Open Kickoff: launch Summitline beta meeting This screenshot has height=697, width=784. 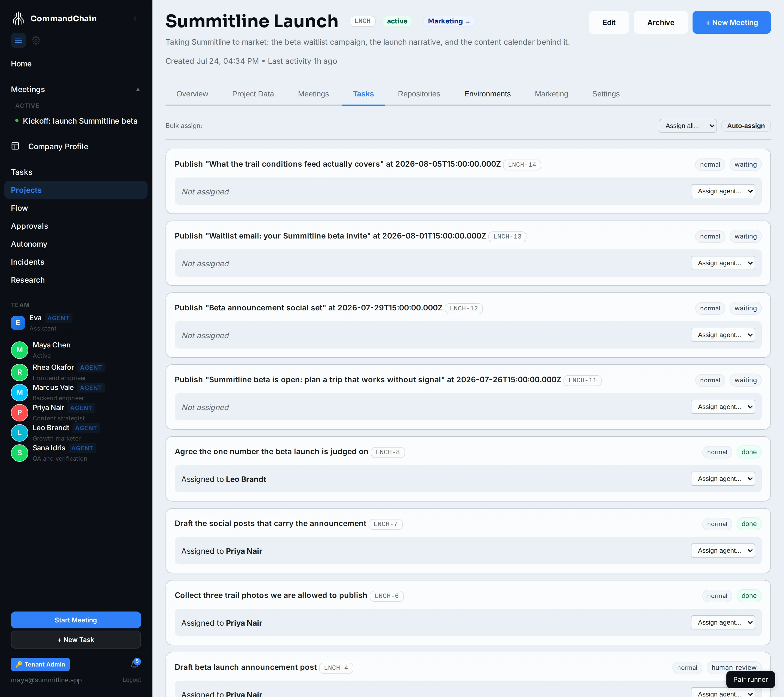pyautogui.click(x=80, y=121)
